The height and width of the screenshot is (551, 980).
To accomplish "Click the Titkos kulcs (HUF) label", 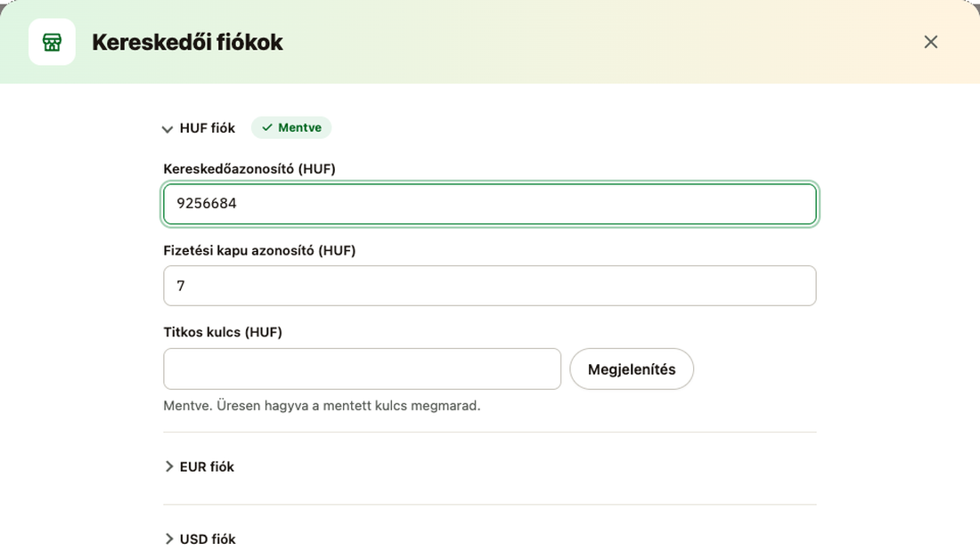I will coord(223,332).
